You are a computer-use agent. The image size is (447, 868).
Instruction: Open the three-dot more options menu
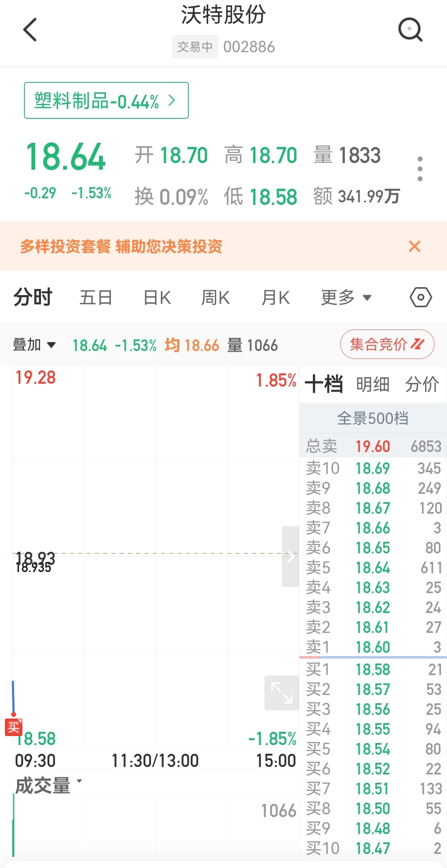coord(420,169)
